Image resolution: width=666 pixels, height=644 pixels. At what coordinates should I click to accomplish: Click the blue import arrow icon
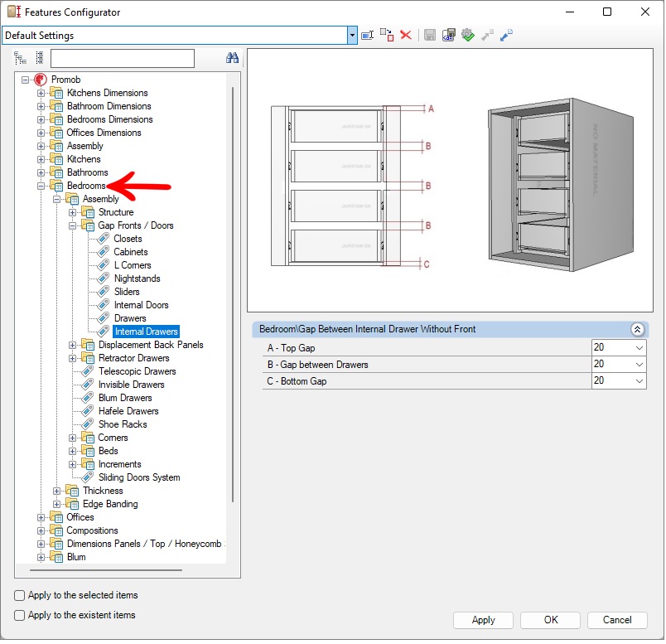(506, 35)
